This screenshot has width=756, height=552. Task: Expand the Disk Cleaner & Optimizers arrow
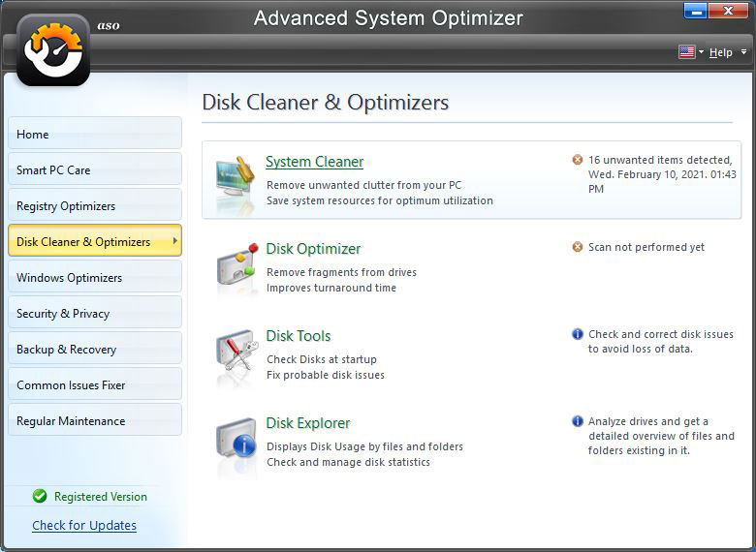click(174, 241)
